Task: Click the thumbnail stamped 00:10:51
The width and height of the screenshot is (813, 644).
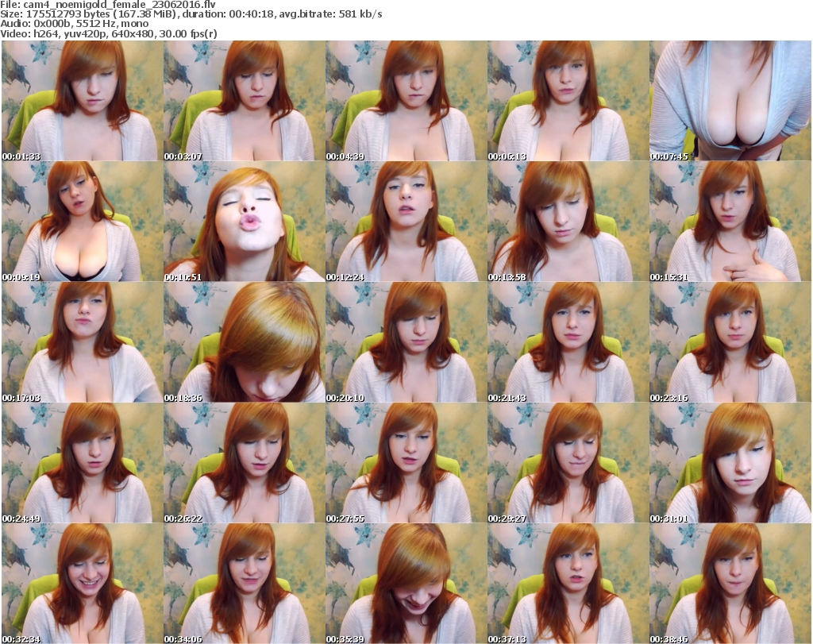Action: [x=245, y=222]
